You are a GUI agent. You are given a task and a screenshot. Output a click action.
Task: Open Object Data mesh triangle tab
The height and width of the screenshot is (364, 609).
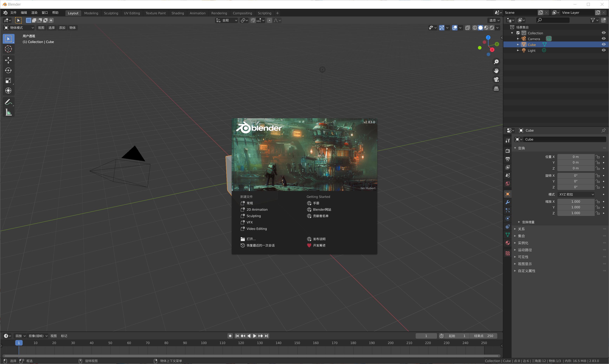(507, 235)
